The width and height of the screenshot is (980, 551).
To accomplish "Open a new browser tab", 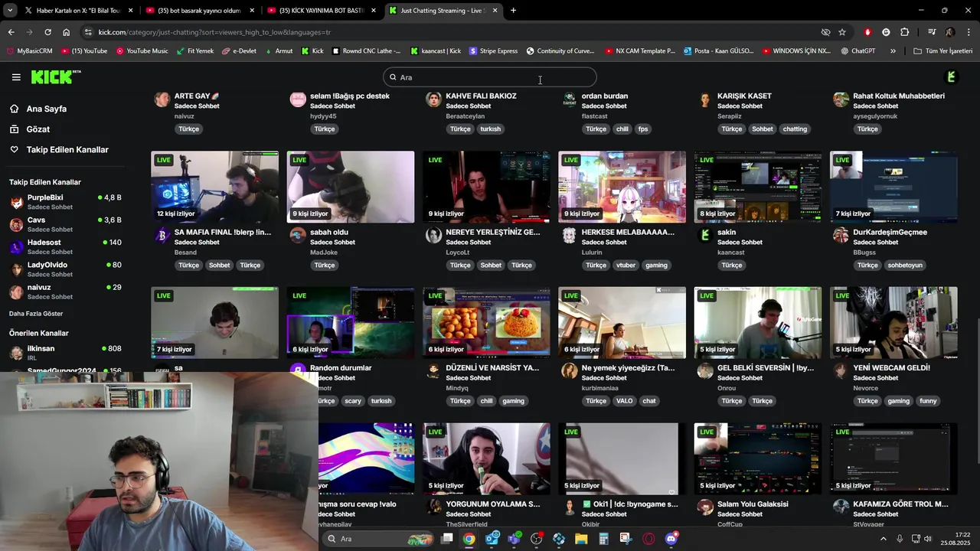I will coord(513,11).
